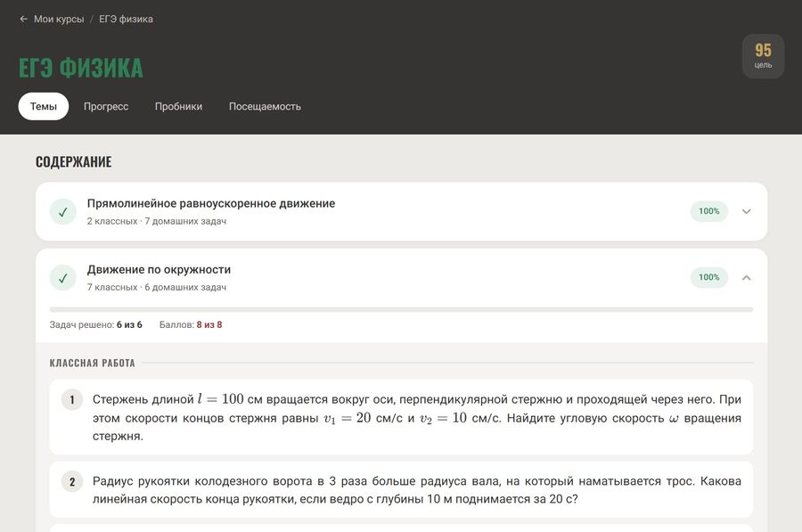Select the Темы tab
The height and width of the screenshot is (532, 802).
44,106
